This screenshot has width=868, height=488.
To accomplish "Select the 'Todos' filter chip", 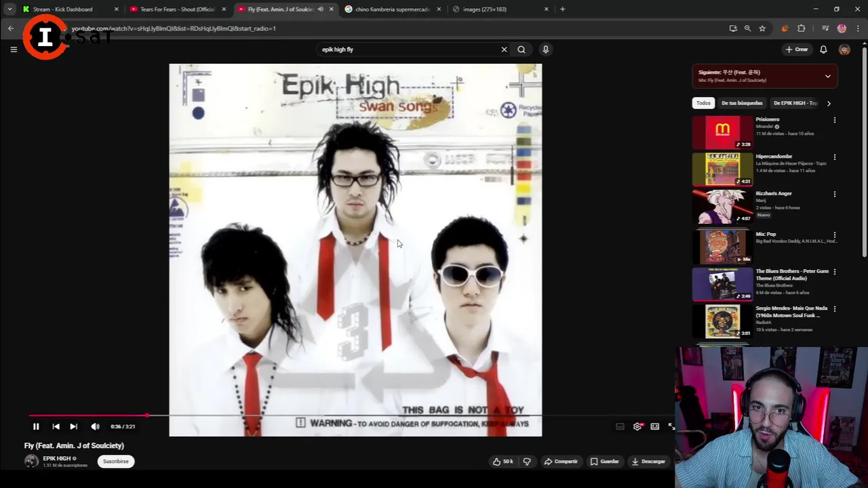I will coord(703,103).
